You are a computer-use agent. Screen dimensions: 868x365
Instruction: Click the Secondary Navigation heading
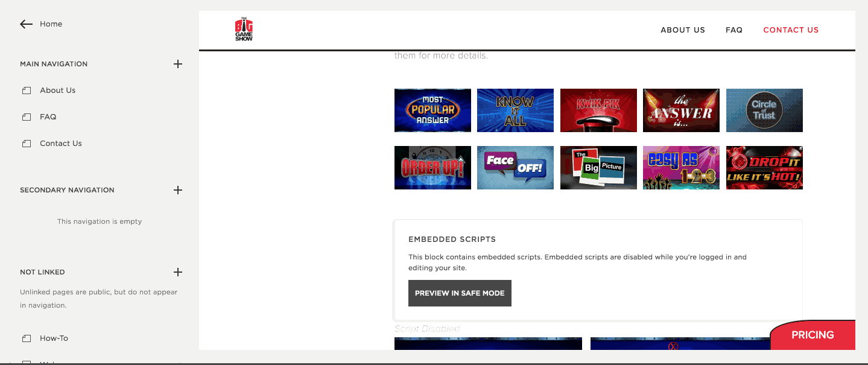point(67,190)
